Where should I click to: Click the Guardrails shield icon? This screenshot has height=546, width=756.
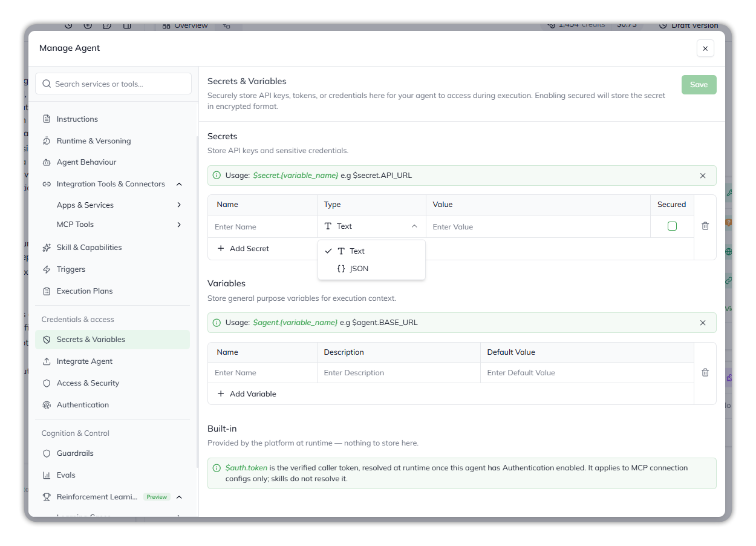coord(47,453)
